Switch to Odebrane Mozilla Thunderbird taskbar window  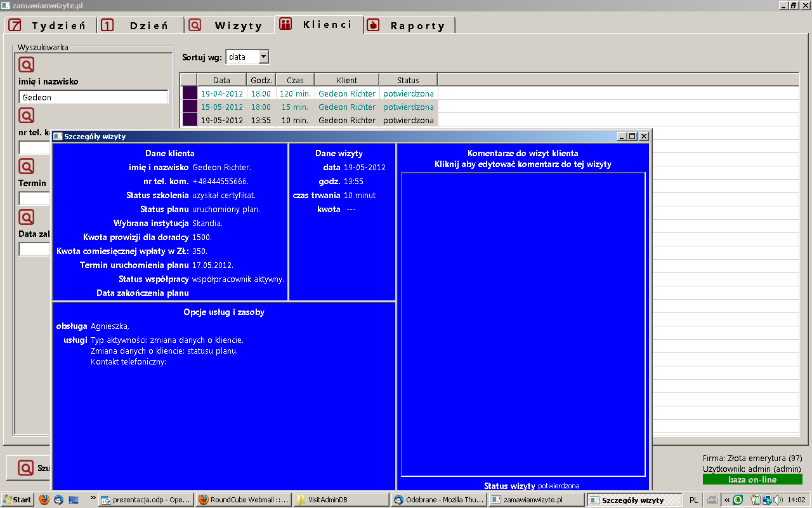pyautogui.click(x=438, y=500)
